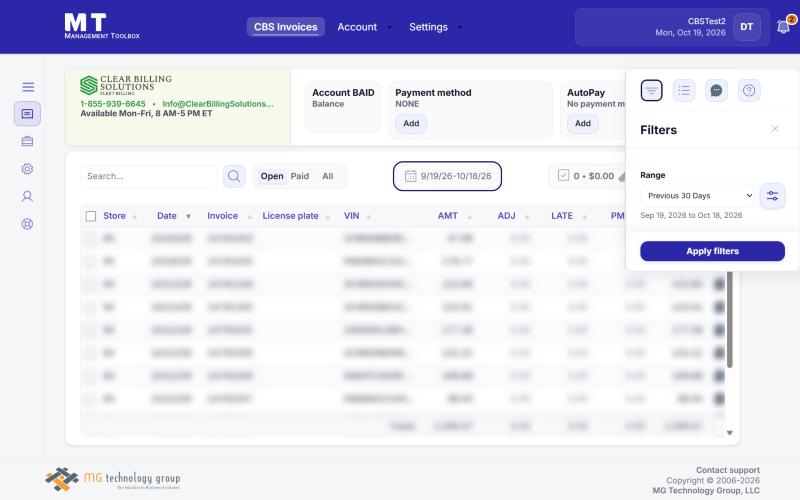Sort by the Date column
Screen dimensions: 800x500
point(167,216)
